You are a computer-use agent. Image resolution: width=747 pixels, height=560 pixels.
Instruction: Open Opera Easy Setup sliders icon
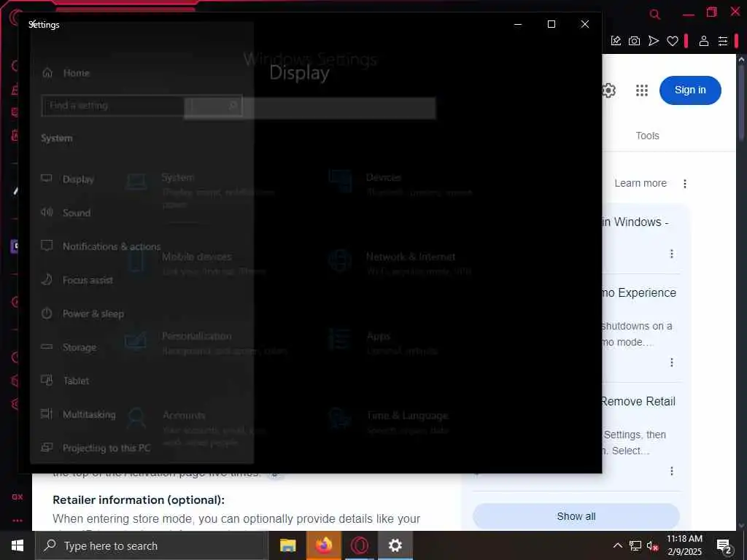pos(723,41)
